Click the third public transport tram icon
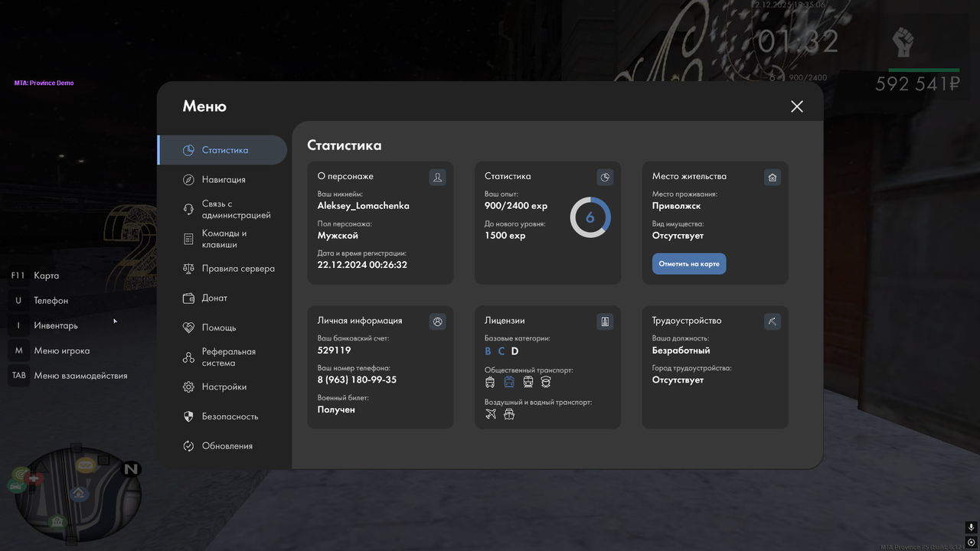Screen dimensions: 980x551 point(528,382)
